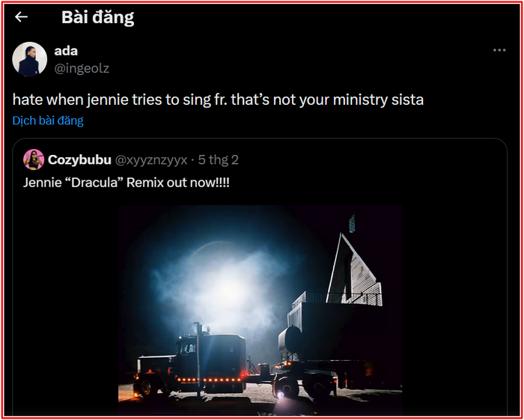This screenshot has width=524, height=420.
Task: Open the quoted post card from Cozybubu
Action: pos(260,277)
